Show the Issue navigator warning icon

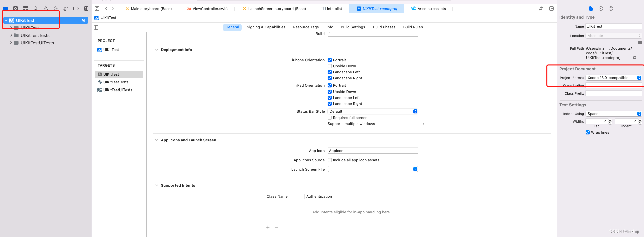coord(46,8)
